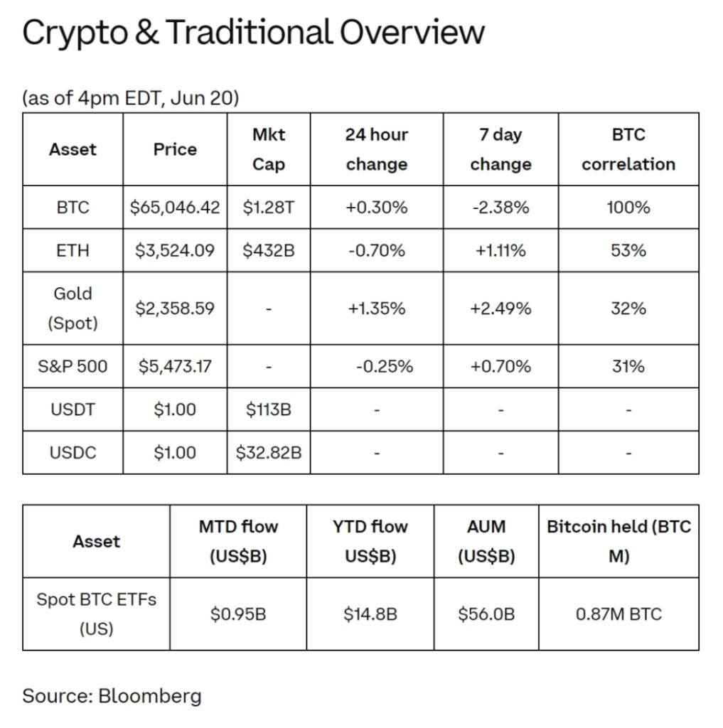Select the 7 day change header
Screen dimensions: 723x728
coord(500,149)
